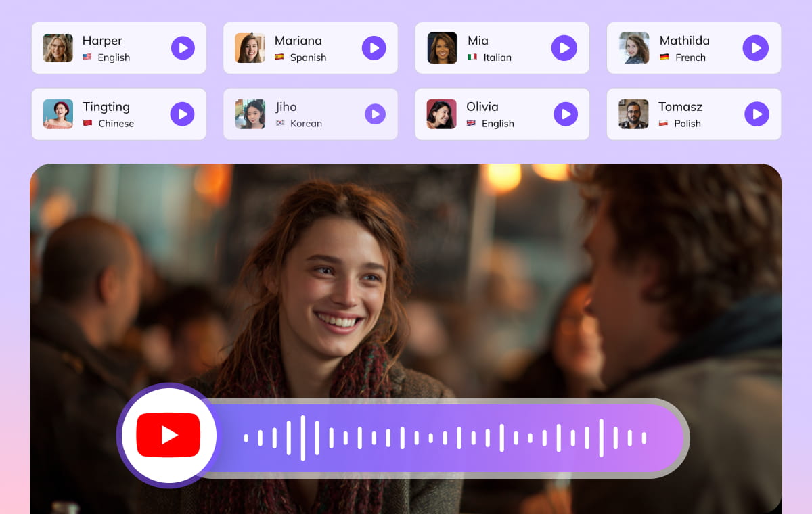Play Tingting's Chinese voice sample
The height and width of the screenshot is (514, 812).
[x=182, y=114]
